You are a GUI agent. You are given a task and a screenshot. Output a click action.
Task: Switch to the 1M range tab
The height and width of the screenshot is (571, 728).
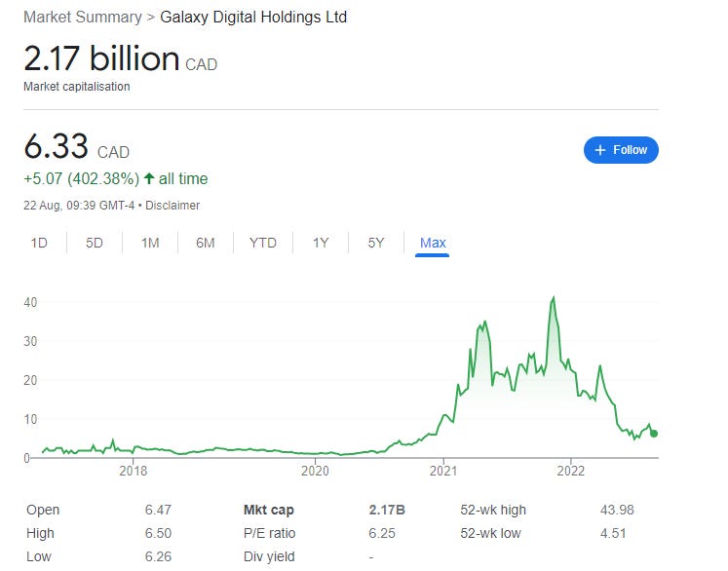coord(150,243)
